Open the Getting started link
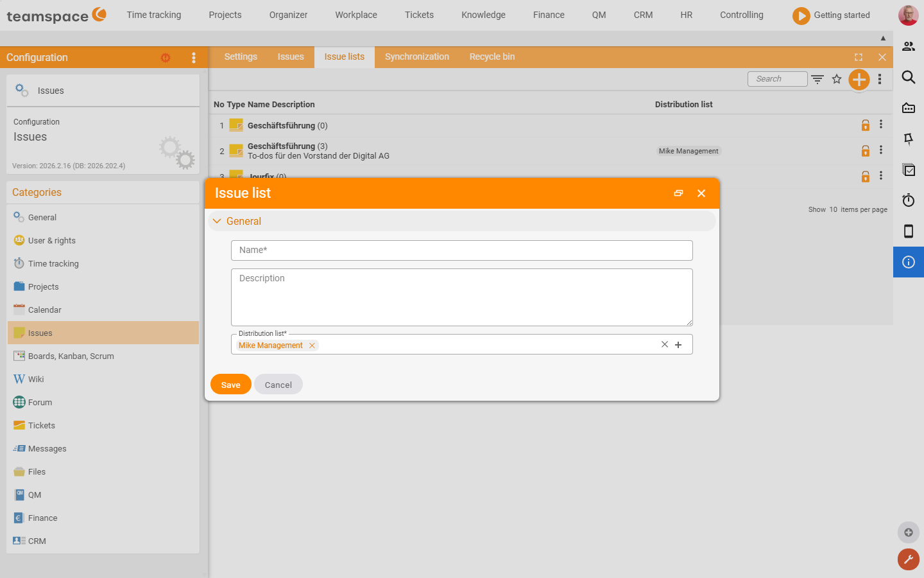This screenshot has height=578, width=924. 842,15
